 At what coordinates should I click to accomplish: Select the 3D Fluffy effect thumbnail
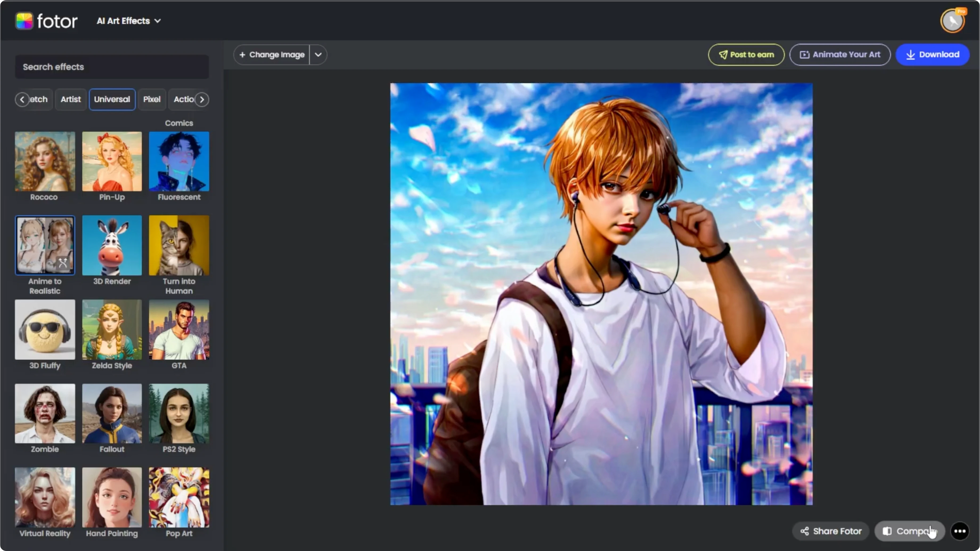point(45,330)
